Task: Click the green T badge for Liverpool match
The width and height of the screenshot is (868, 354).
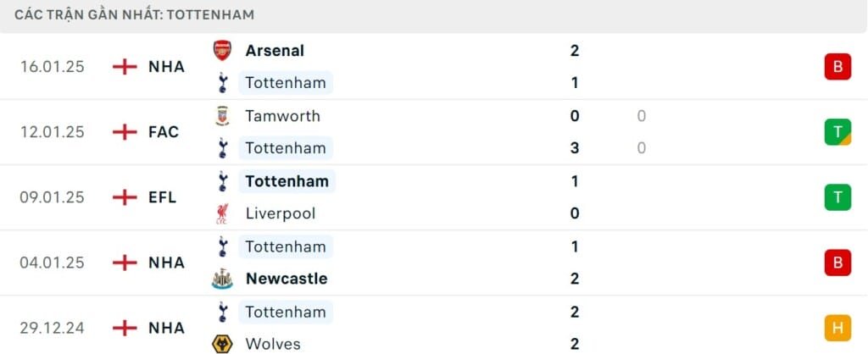Action: [837, 196]
